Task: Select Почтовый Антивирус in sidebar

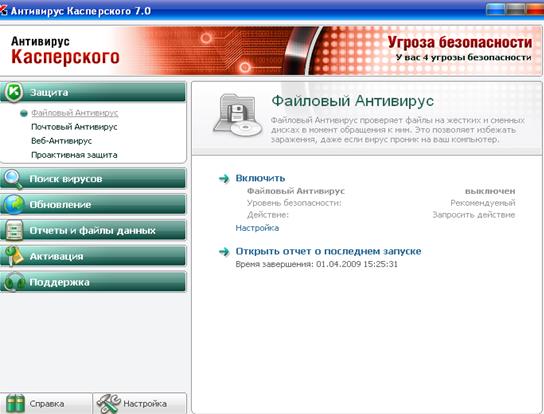Action: tap(74, 127)
